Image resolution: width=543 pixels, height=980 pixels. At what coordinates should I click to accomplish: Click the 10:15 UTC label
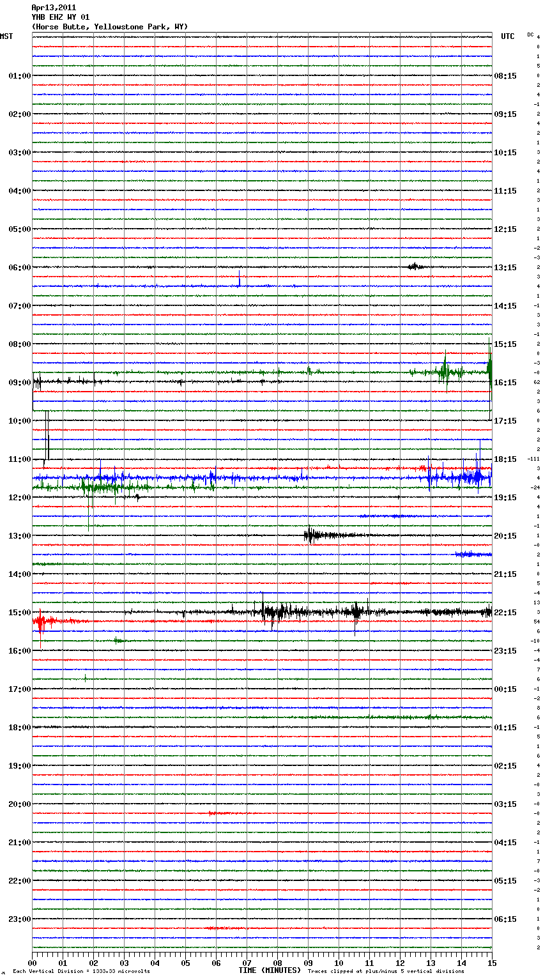[x=505, y=153]
